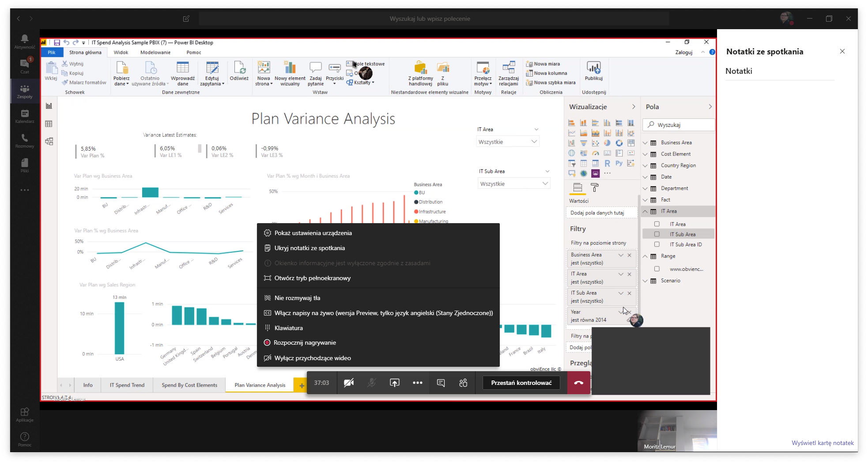Viewport: 868px width, 464px height.
Task: Open Teams Calls (Rozmowy)
Action: pyautogui.click(x=25, y=141)
